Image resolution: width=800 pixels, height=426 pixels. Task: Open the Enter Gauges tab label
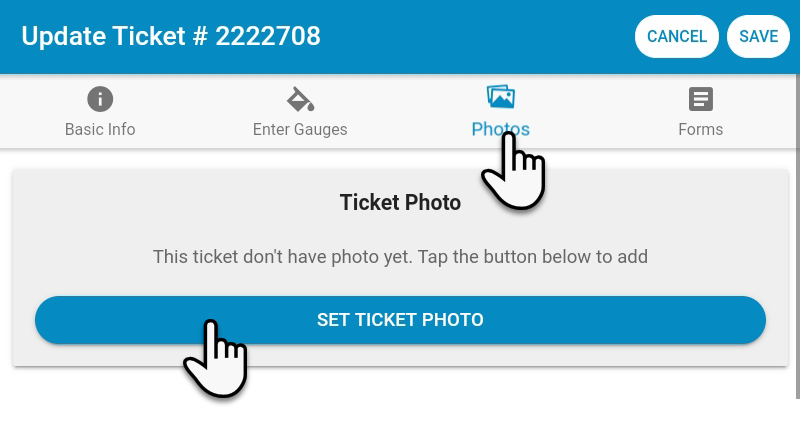pyautogui.click(x=300, y=129)
